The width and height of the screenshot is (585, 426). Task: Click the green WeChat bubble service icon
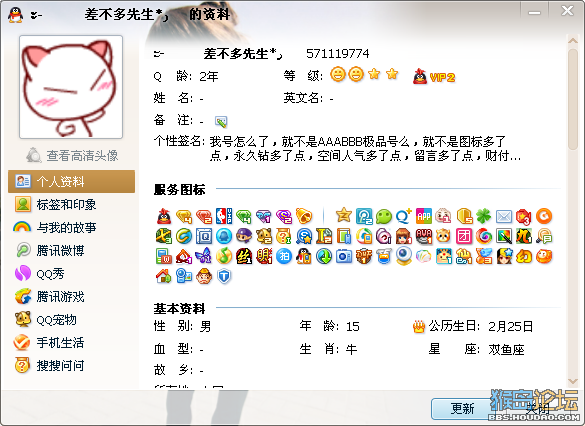[x=384, y=216]
